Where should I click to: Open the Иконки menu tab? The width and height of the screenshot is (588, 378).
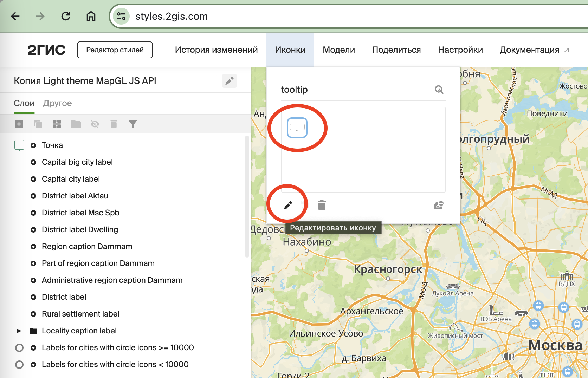(x=290, y=50)
